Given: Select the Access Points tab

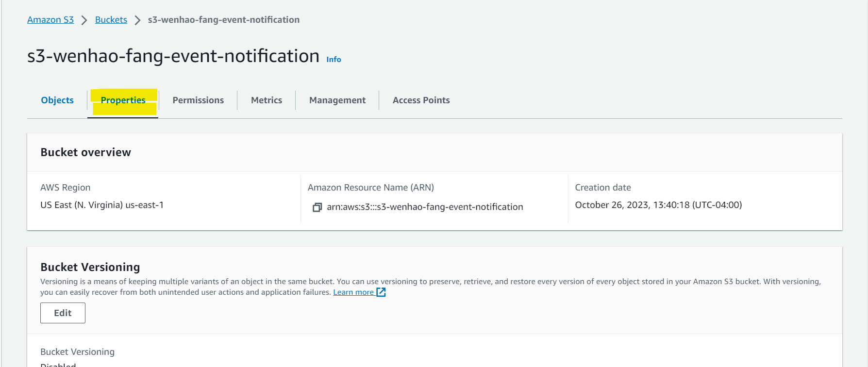Looking at the screenshot, I should click(x=421, y=100).
